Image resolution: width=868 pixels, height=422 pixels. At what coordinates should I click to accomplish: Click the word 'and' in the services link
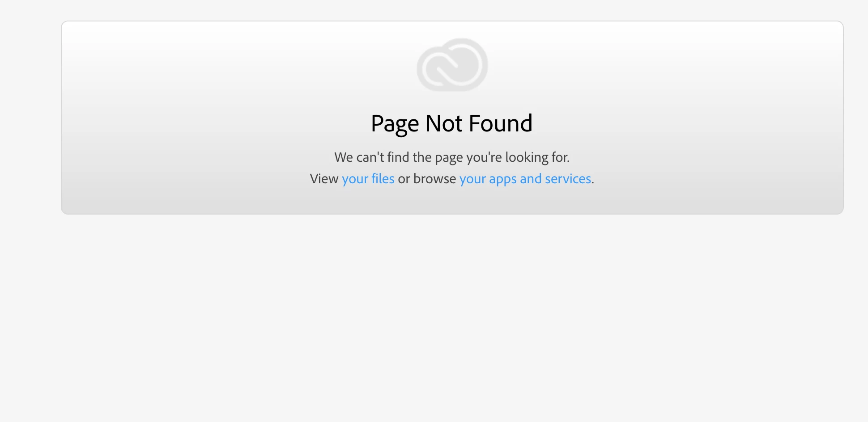(531, 178)
